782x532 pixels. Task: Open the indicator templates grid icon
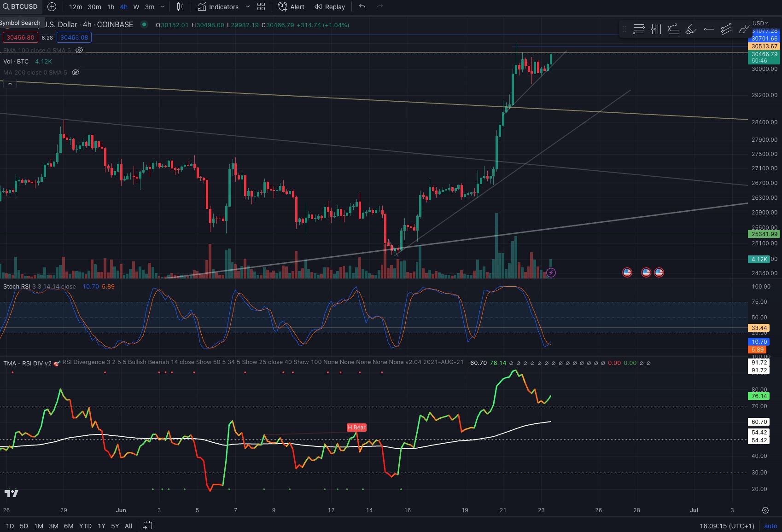261,6
